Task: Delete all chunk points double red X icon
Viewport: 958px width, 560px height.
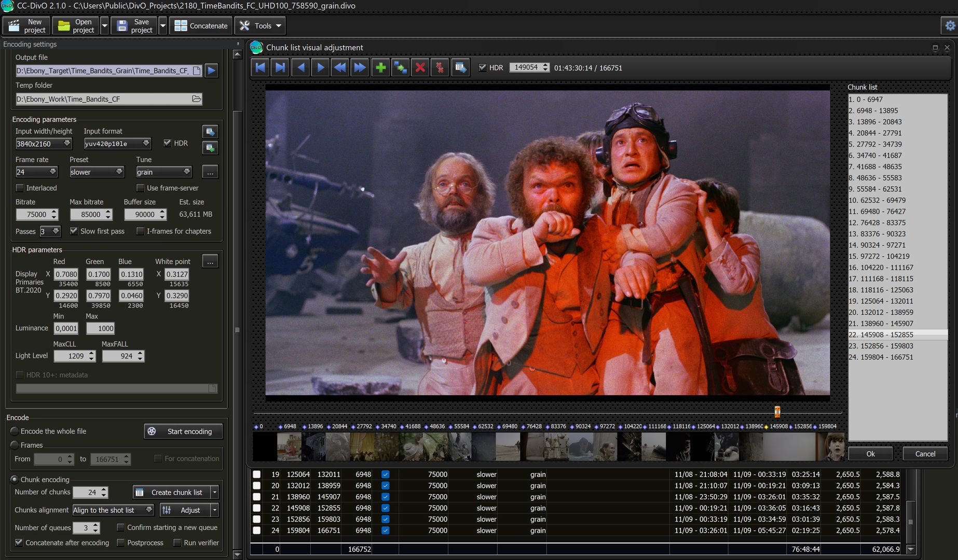Action: tap(440, 67)
